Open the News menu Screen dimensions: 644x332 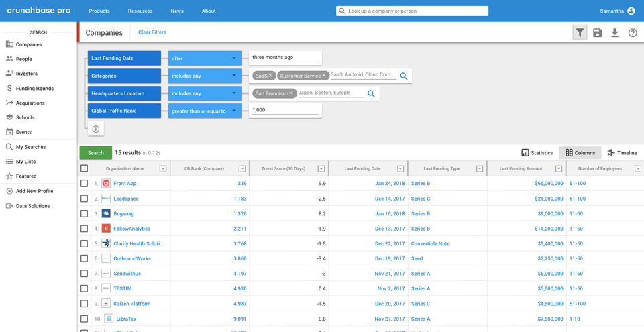point(177,11)
